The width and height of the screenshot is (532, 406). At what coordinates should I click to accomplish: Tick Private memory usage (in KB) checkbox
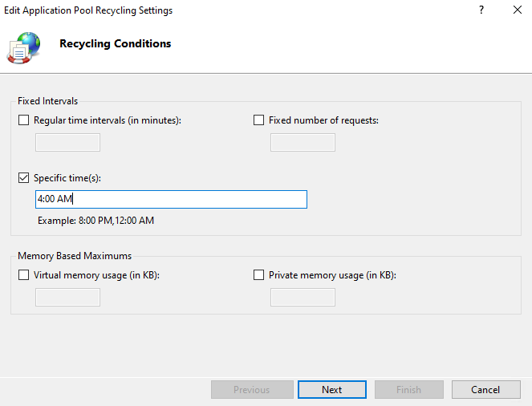point(258,274)
